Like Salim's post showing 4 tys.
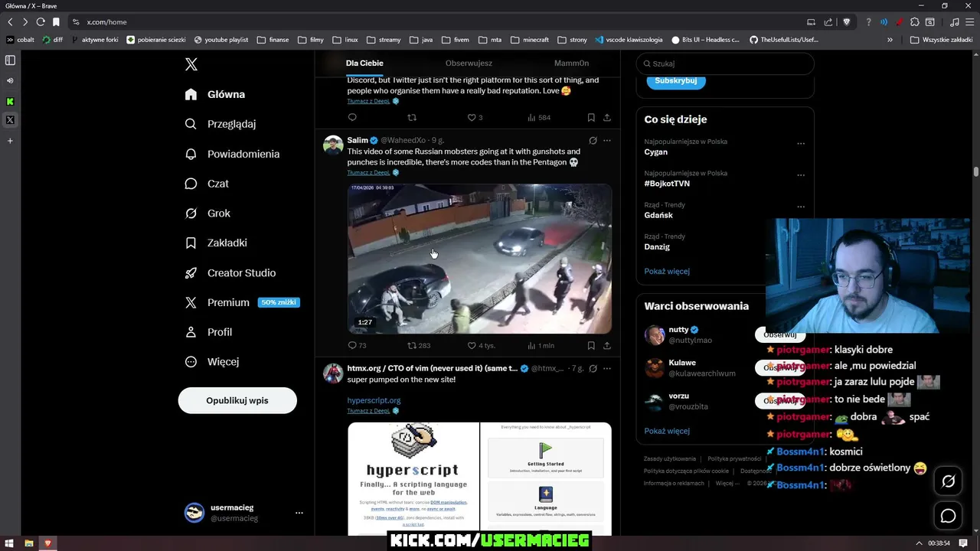The width and height of the screenshot is (980, 551). [481, 345]
